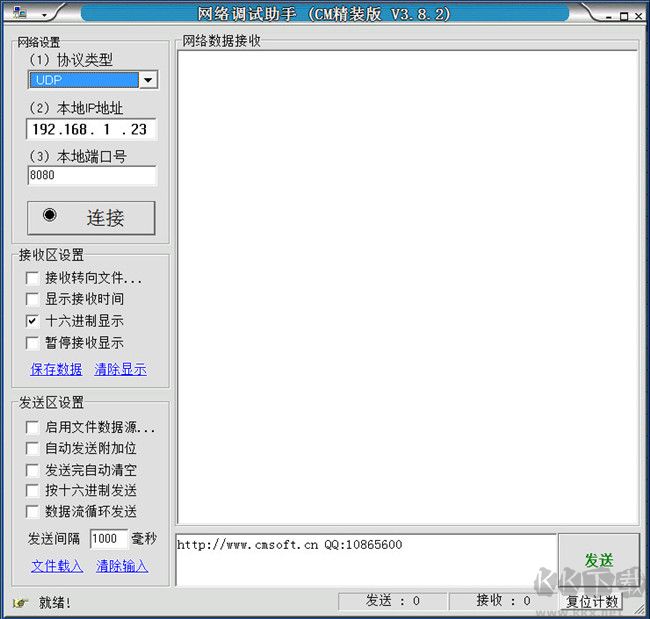The height and width of the screenshot is (619, 650).
Task: Click the 接收 : 0 counter in status bar
Action: 503,601
